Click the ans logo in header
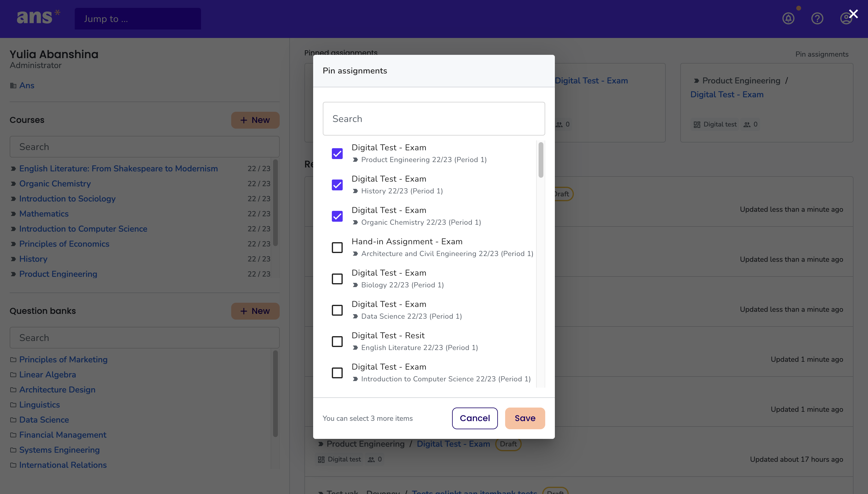This screenshot has width=868, height=494. coord(38,17)
